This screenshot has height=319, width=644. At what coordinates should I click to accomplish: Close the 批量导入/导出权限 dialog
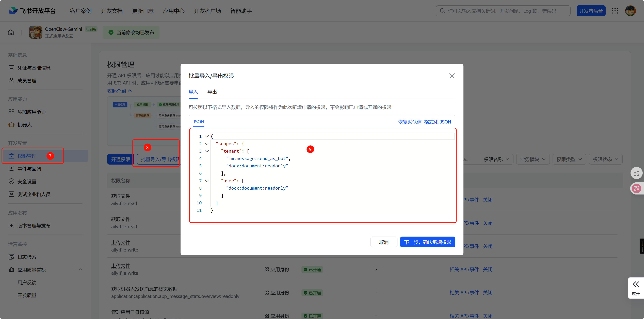(x=452, y=76)
